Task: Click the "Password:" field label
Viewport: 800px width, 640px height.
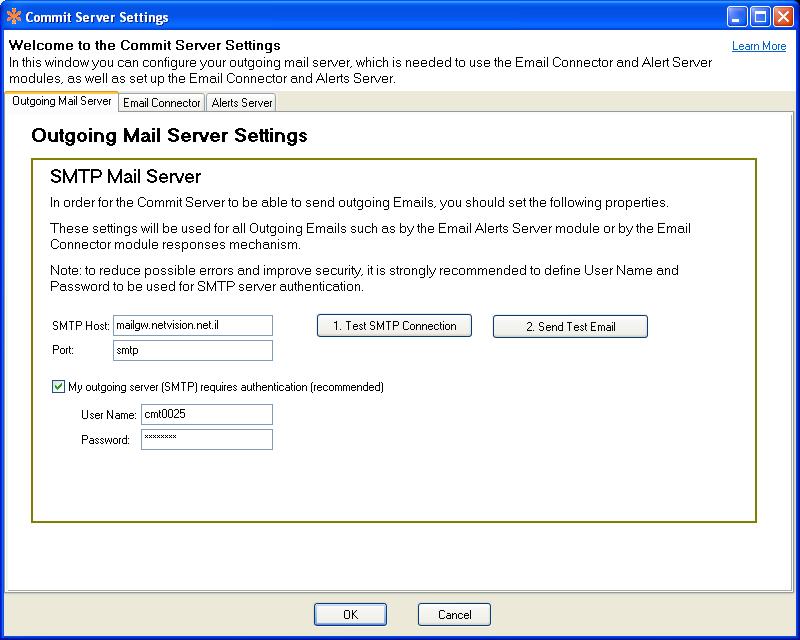Action: [x=105, y=440]
